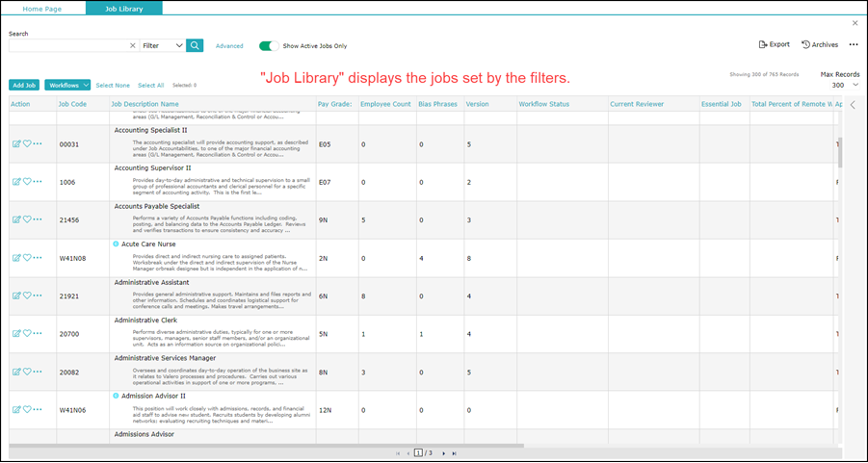
Task: Sort by the Job Code column header
Action: coord(72,104)
